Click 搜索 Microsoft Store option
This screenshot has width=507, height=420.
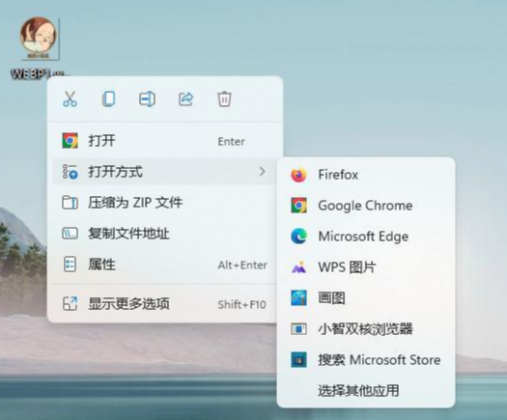366,359
